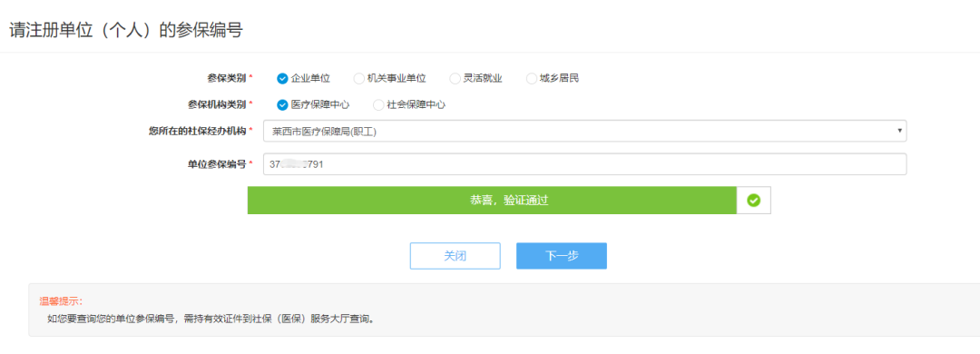Screen dimensions: 980x354
Task: Click the 下一步 button
Action: [x=562, y=256]
